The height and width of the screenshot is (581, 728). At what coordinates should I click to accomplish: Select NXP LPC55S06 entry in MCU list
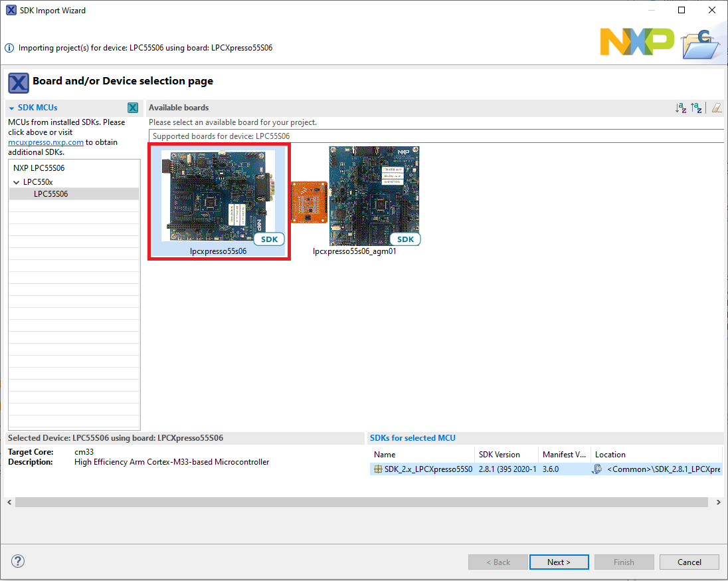[x=39, y=168]
